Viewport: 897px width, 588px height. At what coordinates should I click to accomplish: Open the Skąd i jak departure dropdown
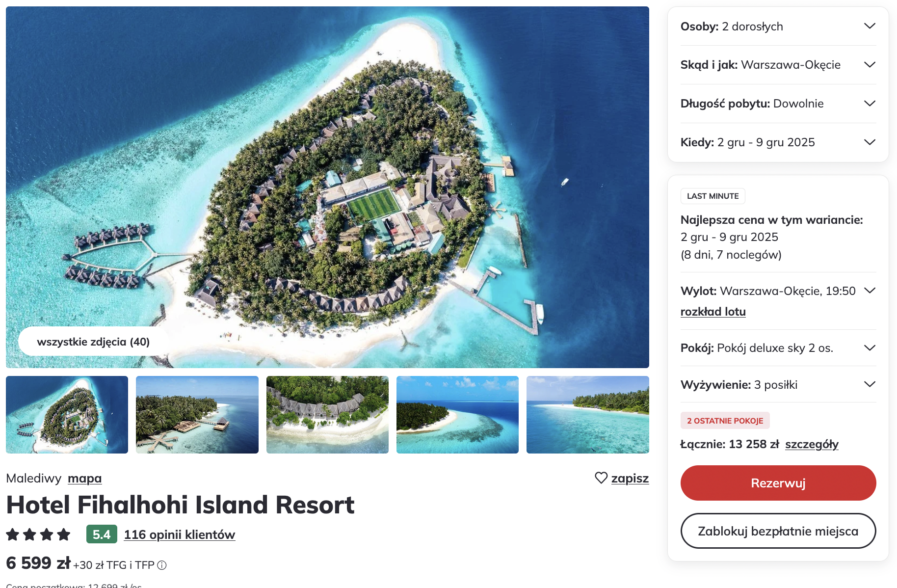(870, 65)
